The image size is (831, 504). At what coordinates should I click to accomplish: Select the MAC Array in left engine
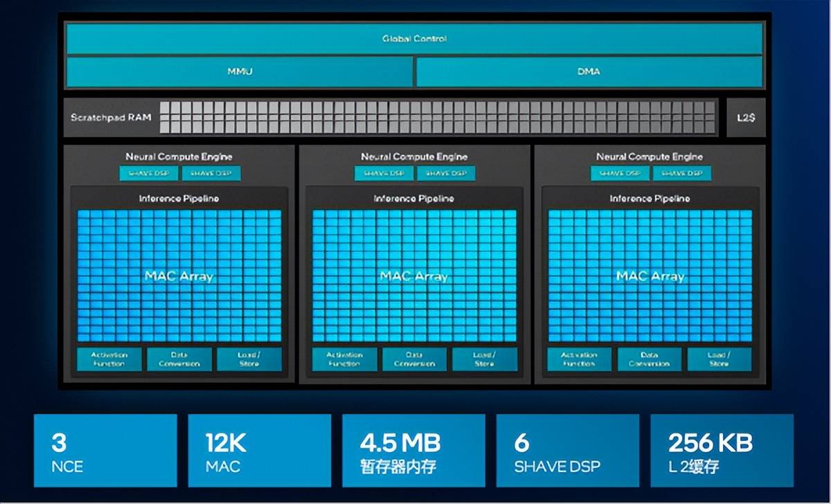[179, 276]
